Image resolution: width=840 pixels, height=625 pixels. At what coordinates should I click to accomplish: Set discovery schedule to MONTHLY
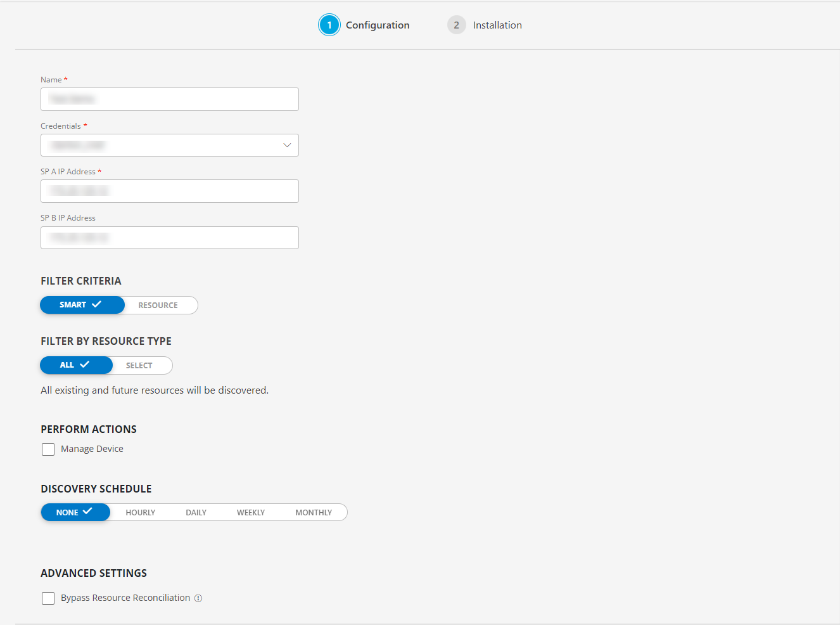(x=313, y=512)
